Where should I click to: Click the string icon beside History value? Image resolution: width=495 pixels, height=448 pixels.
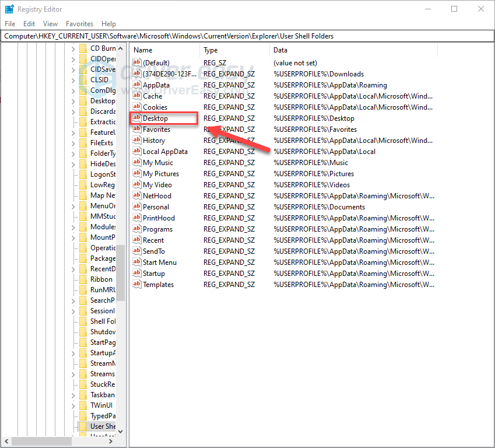coord(136,140)
